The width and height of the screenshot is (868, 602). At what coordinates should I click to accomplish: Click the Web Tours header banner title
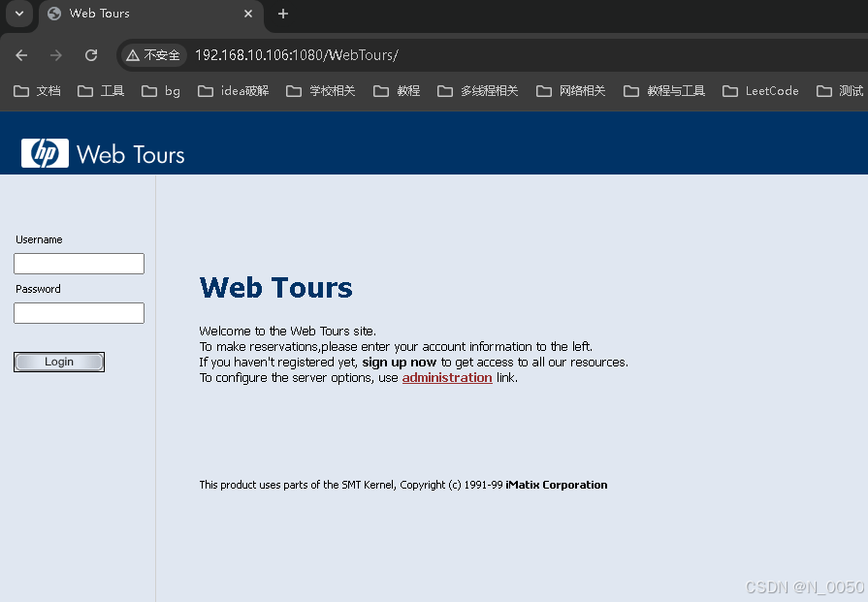131,154
